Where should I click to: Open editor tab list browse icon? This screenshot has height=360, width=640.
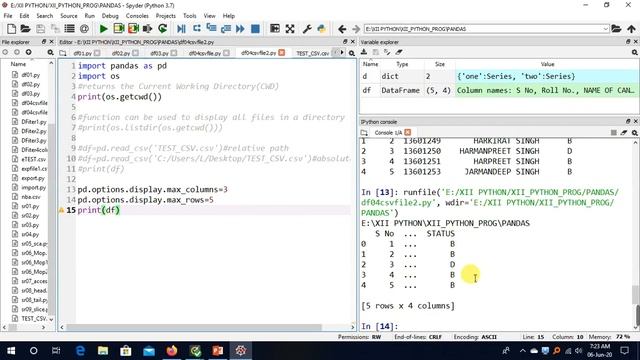pos(63,53)
